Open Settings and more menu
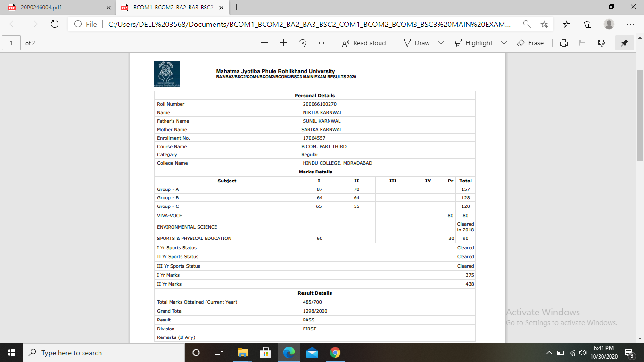 (631, 24)
